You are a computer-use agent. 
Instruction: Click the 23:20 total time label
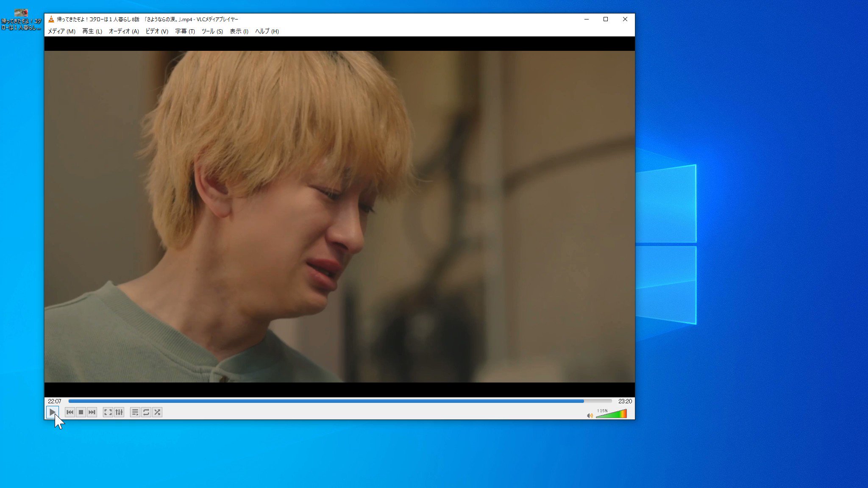pos(625,401)
